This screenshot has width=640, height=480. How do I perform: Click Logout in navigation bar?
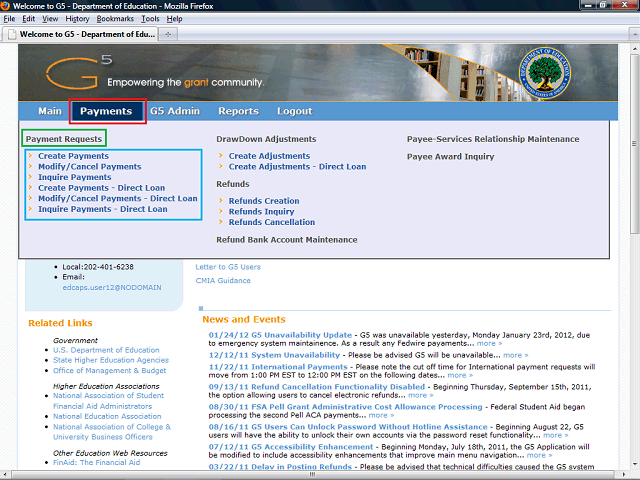pyautogui.click(x=294, y=111)
